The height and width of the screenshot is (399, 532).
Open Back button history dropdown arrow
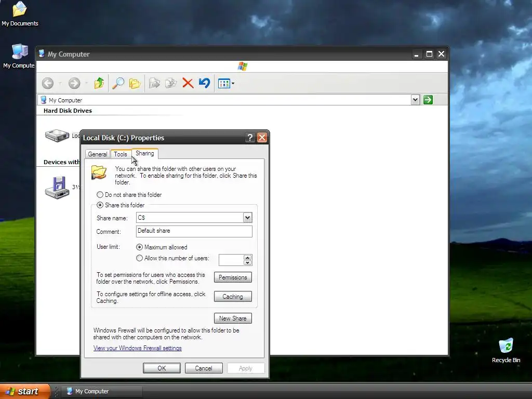pyautogui.click(x=60, y=83)
